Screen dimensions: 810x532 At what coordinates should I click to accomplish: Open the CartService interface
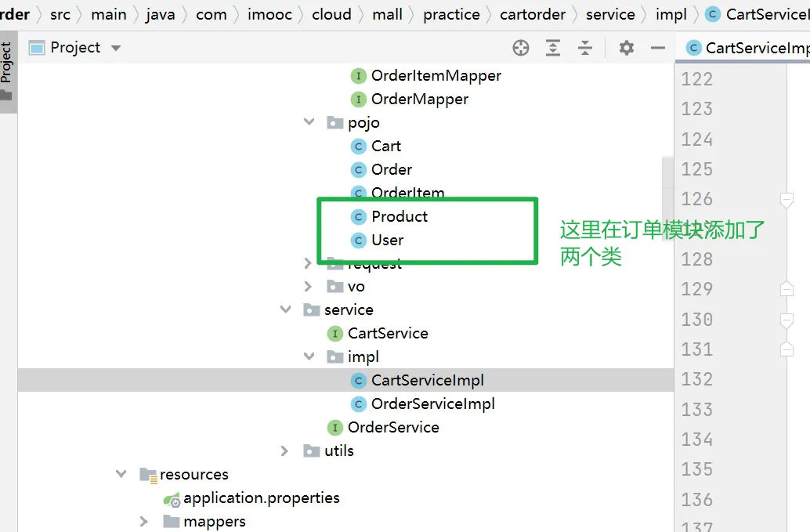pos(388,334)
